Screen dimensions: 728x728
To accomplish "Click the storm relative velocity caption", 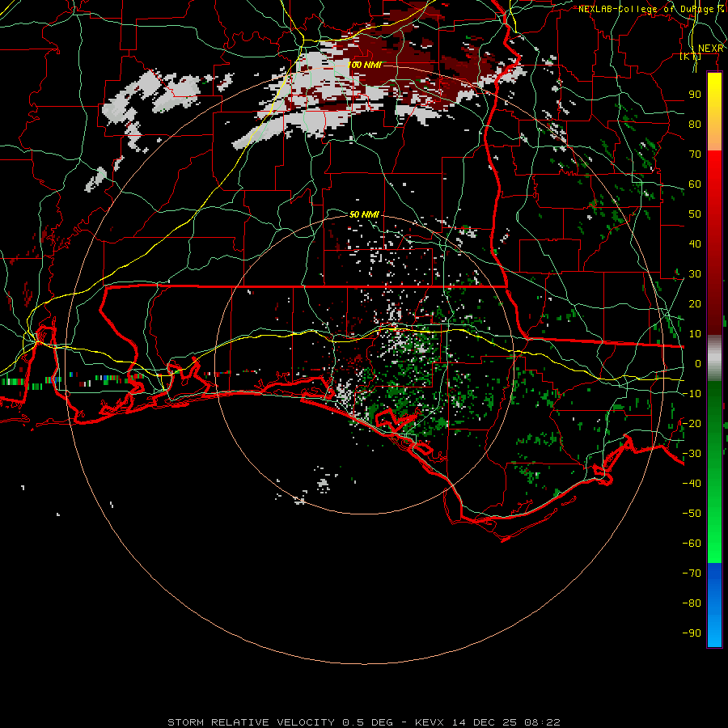I will [x=363, y=722].
